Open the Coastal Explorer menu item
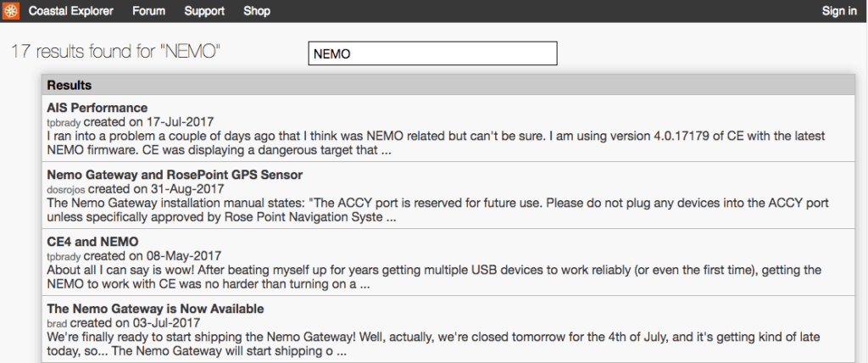This screenshot has width=868, height=363. pos(71,11)
